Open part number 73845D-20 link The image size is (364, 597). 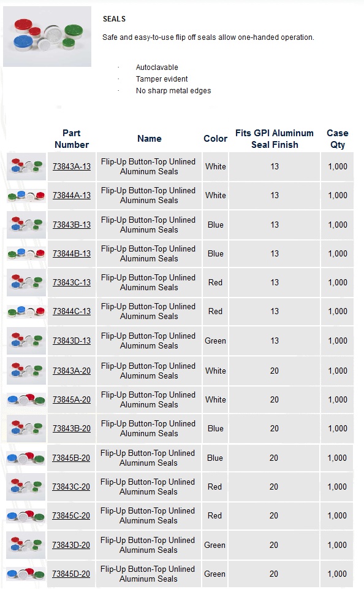70,574
